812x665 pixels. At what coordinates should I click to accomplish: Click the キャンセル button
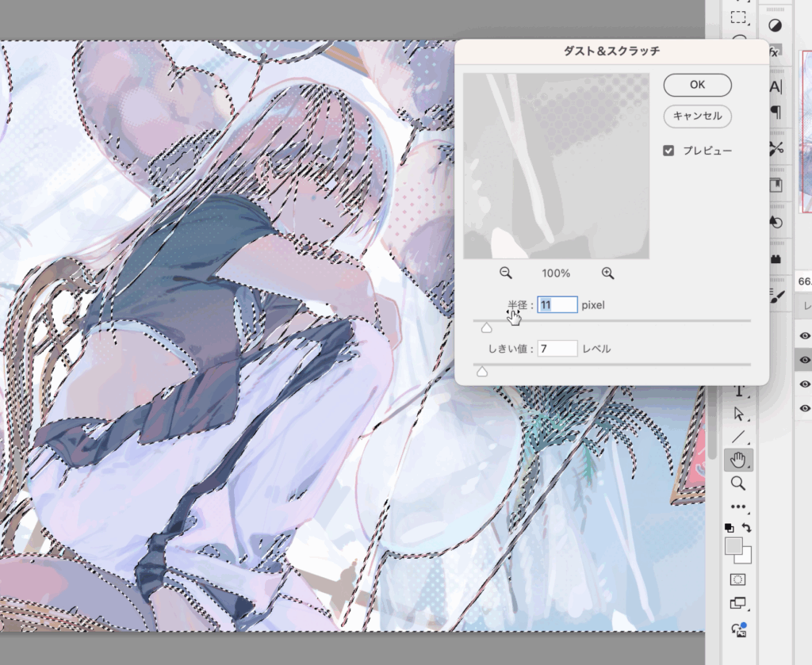point(697,116)
